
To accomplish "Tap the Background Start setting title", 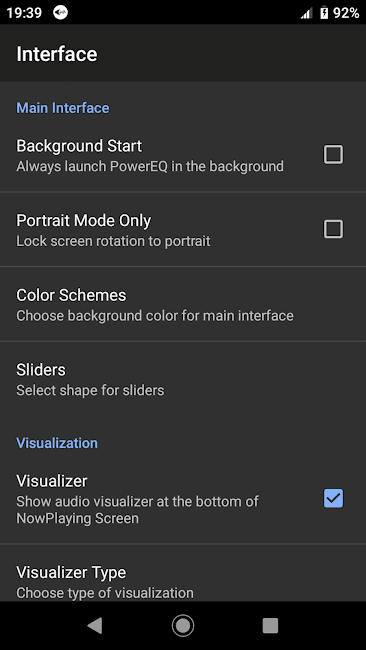I will tap(79, 146).
